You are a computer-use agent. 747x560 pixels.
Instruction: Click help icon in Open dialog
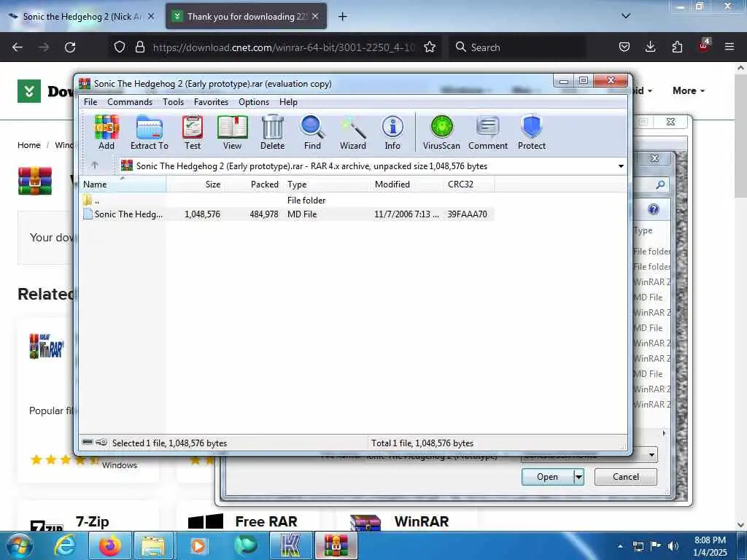coord(653,209)
